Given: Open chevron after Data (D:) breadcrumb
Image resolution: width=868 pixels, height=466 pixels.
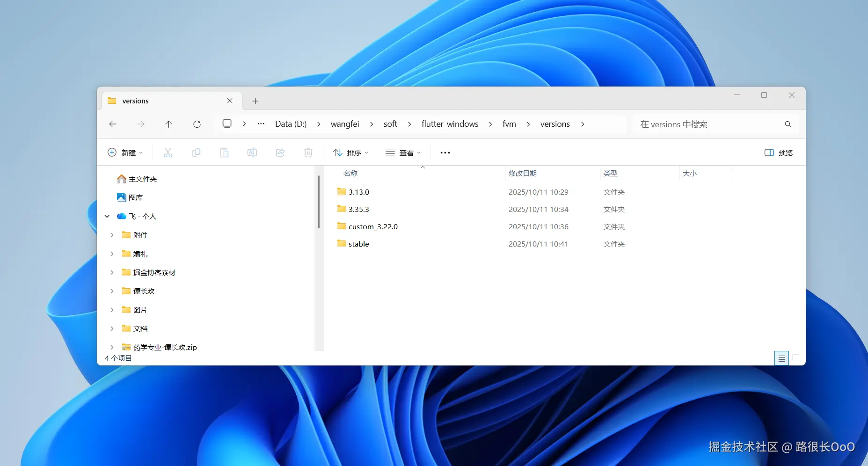Looking at the screenshot, I should click(x=319, y=124).
